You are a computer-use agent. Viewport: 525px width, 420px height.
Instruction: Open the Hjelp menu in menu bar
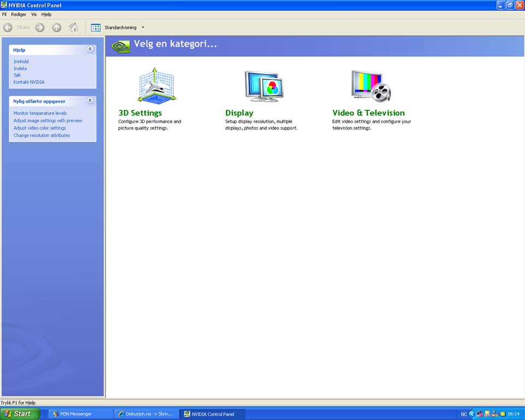(x=46, y=14)
